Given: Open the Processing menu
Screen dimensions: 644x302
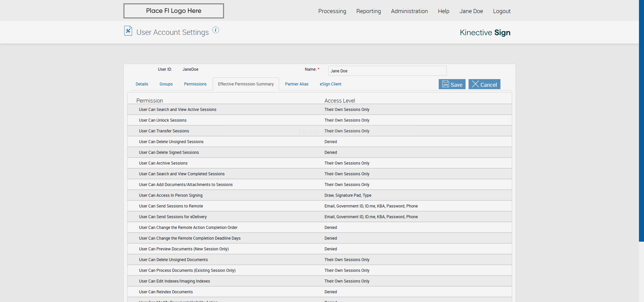Looking at the screenshot, I should point(332,11).
